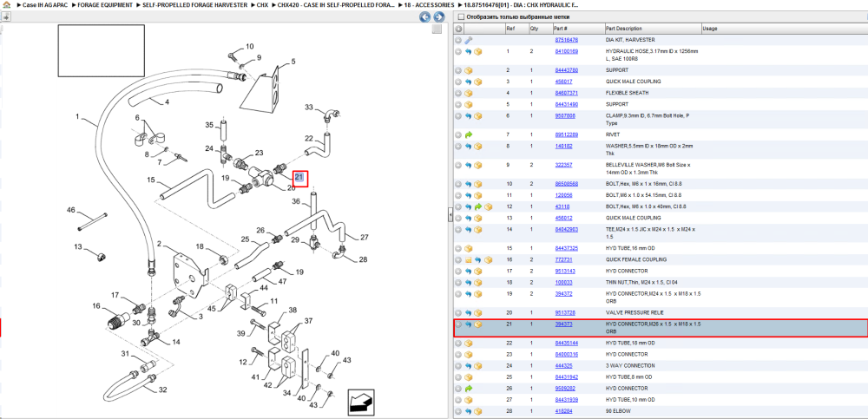
Task: Select callout 15 in the diagram
Action: pyautogui.click(x=150, y=180)
